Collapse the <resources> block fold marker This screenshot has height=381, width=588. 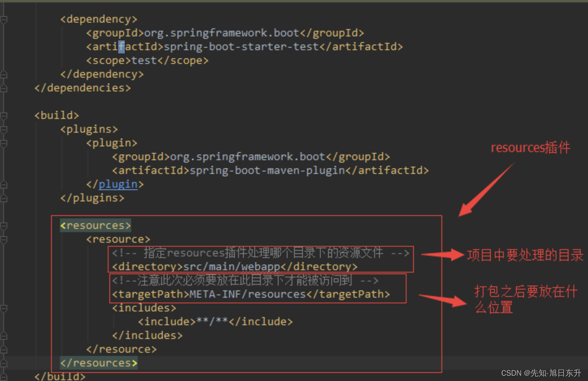point(4,226)
